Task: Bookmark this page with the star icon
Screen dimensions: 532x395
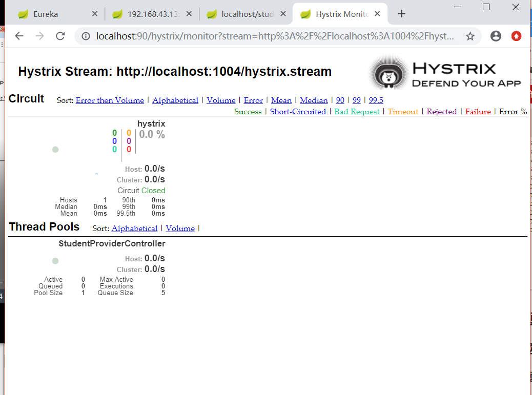Action: pos(470,36)
